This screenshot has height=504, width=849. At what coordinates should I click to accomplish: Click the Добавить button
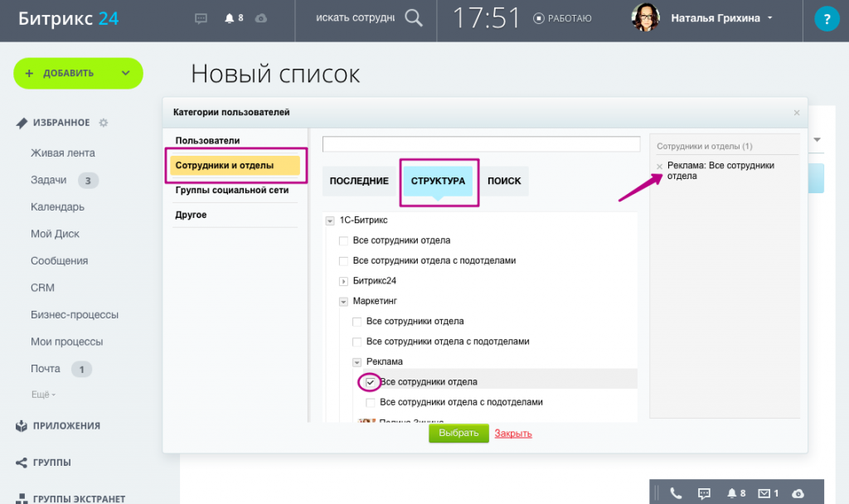tap(68, 73)
